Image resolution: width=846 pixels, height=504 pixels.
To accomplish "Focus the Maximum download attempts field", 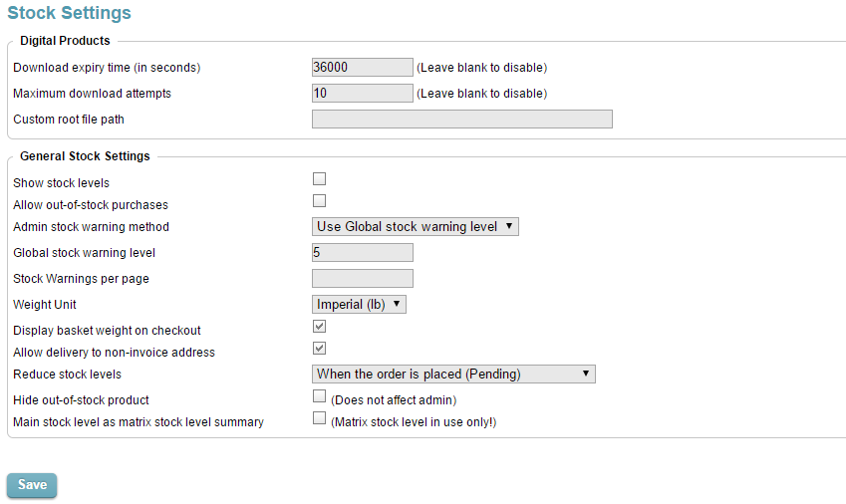I will (x=362, y=94).
